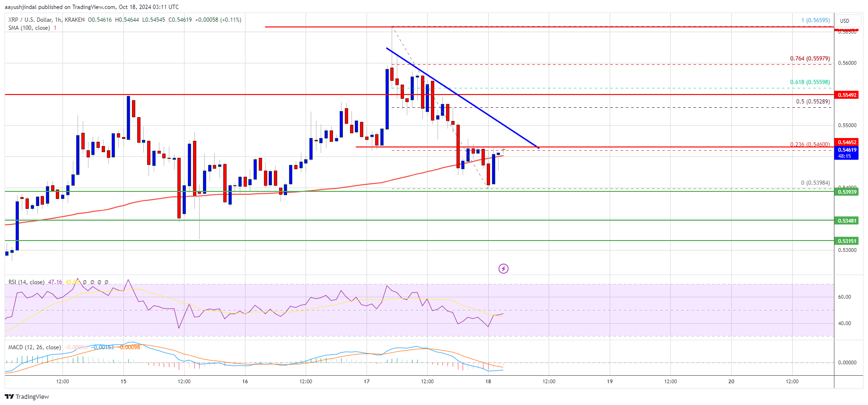868x405 pixels.
Task: Click the Fibonacci 1 (0.56595) level label
Action: point(815,20)
